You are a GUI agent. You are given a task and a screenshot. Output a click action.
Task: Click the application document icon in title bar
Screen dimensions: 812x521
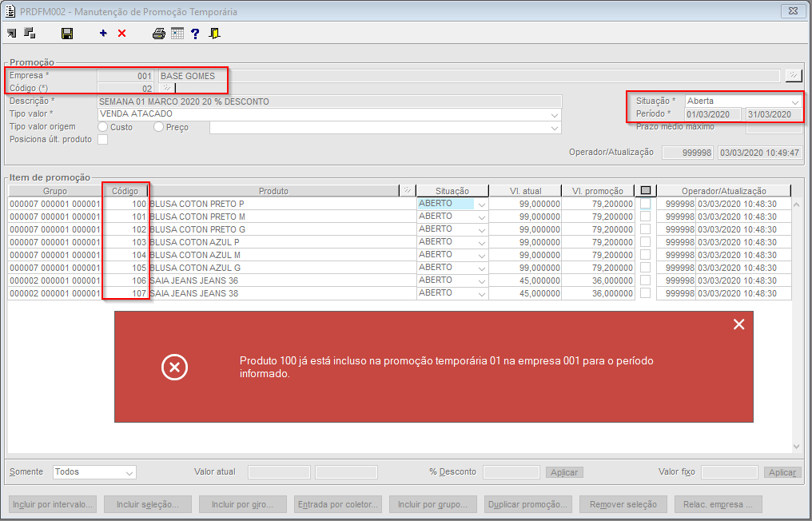coord(10,11)
